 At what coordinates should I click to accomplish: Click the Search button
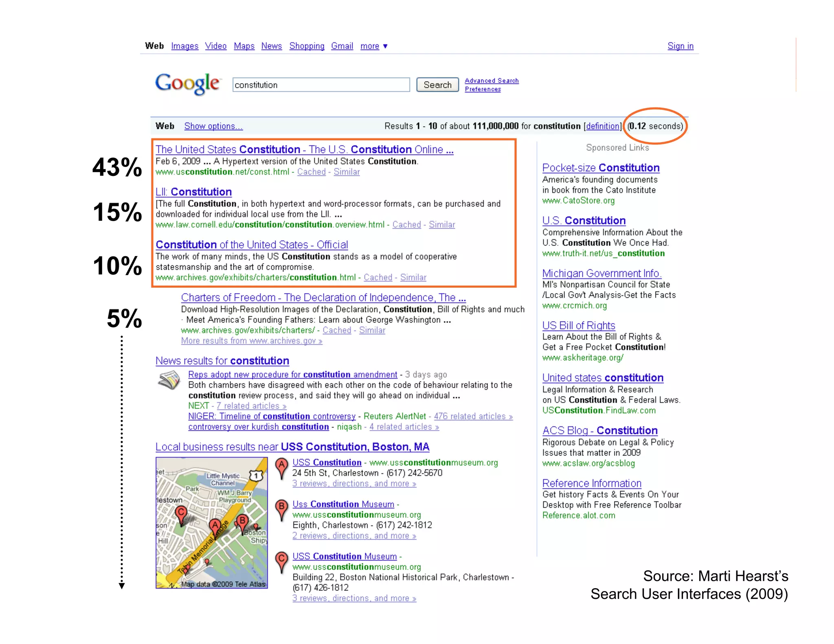click(x=437, y=85)
